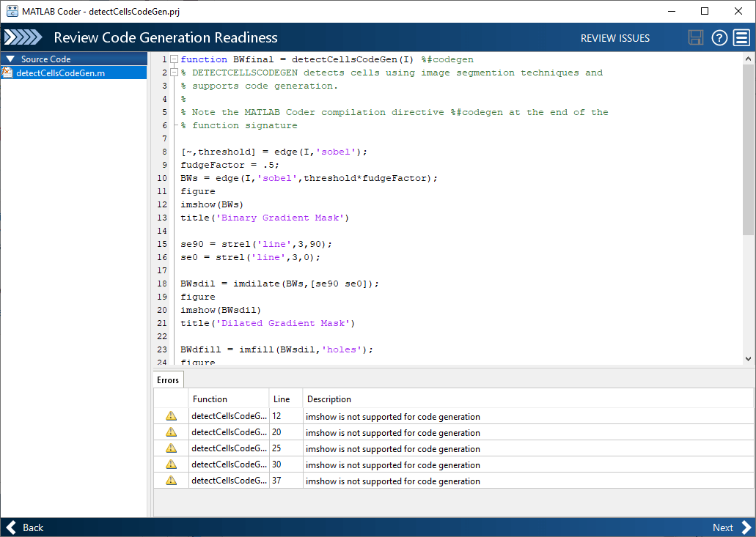The width and height of the screenshot is (756, 537).
Task: Click the Back arrow icon
Action: [x=11, y=527]
